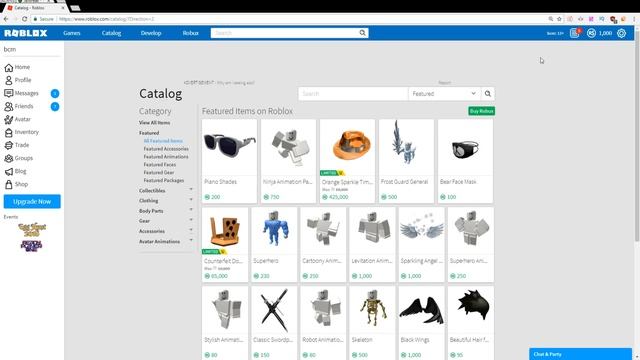Select Featured Packages link
The height and width of the screenshot is (360, 640).
164,180
